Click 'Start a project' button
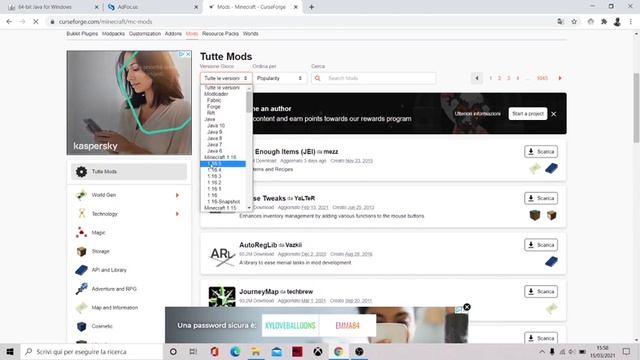 [528, 113]
